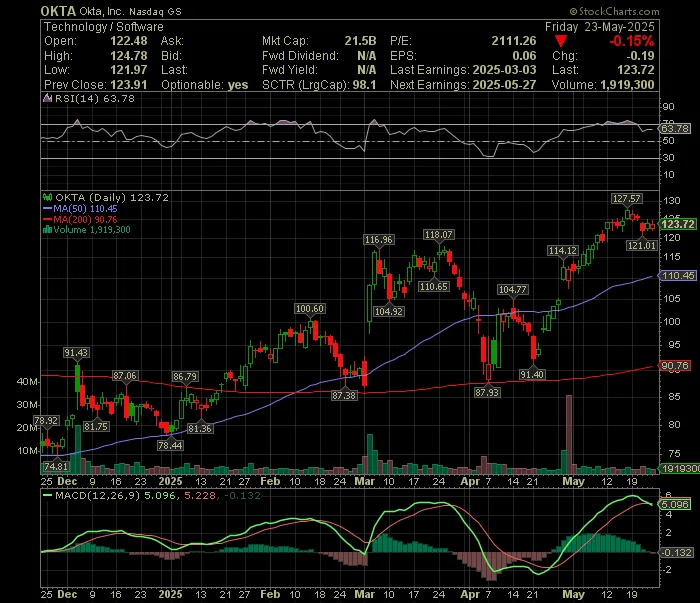This screenshot has width=700, height=603.
Task: Click the -0.15% percent change value
Action: [x=631, y=41]
